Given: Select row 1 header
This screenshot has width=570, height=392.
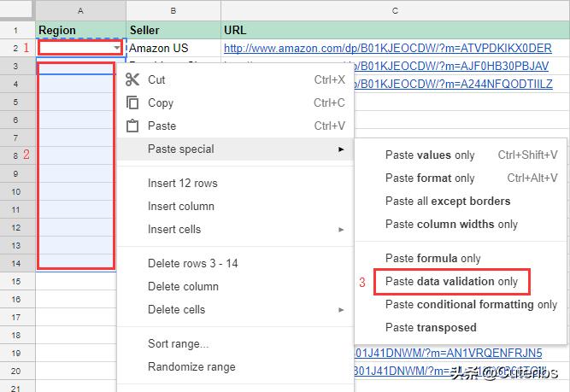Looking at the screenshot, I should (15, 30).
